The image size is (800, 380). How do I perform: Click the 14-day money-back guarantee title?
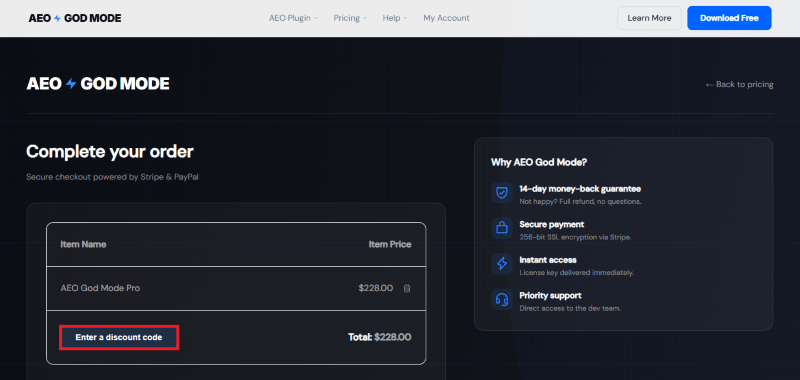580,189
